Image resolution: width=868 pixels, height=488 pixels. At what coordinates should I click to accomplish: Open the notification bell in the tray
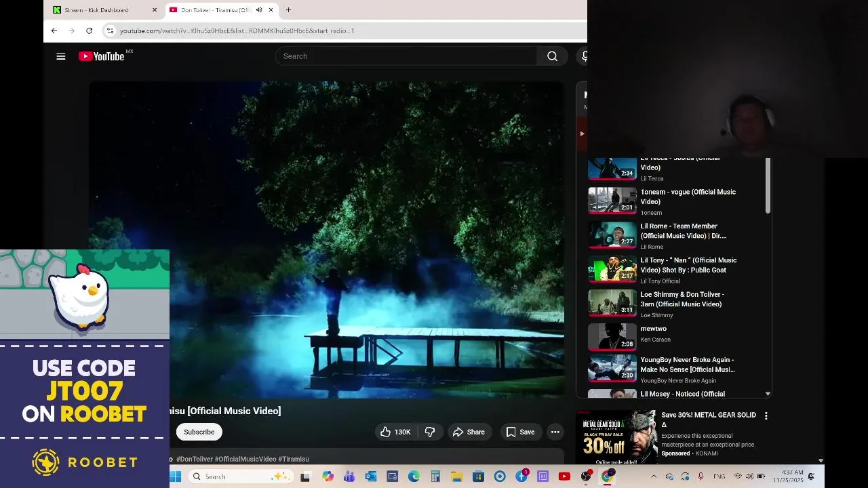click(x=811, y=476)
